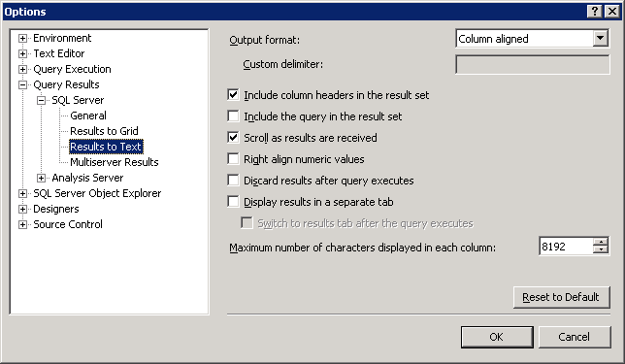
Task: Expand the Environment tree node
Action: [22, 38]
